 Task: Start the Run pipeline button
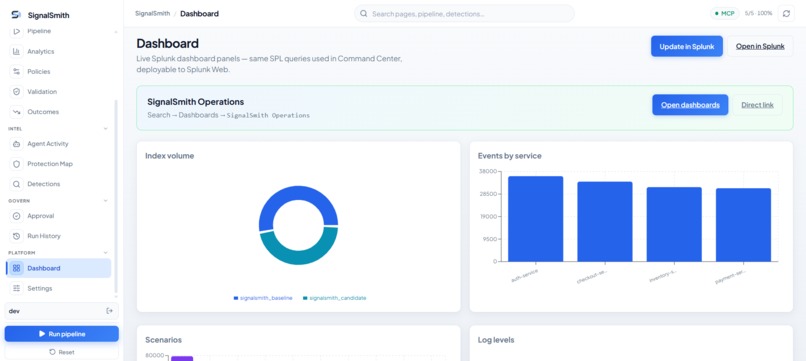coord(62,334)
